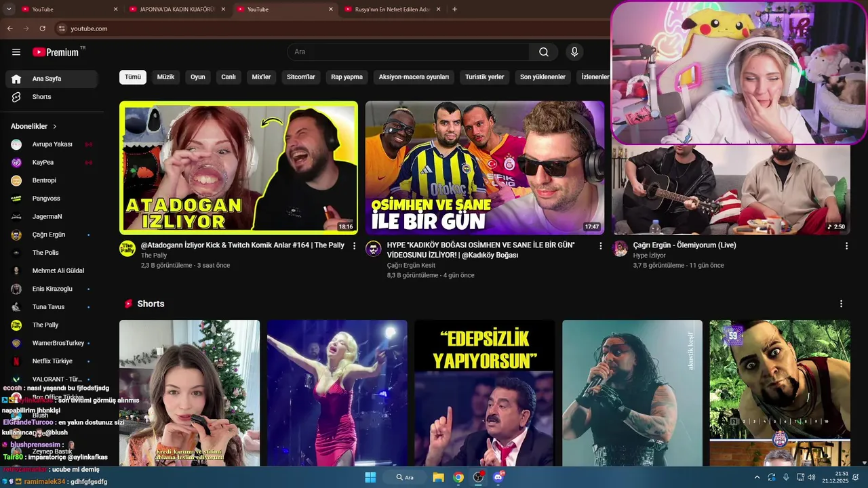Start voice search with microphone icon

click(574, 52)
